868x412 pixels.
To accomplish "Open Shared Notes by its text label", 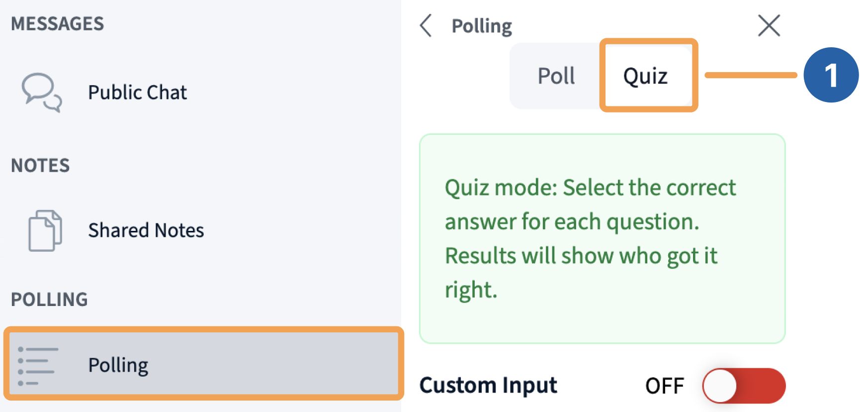I will [146, 230].
